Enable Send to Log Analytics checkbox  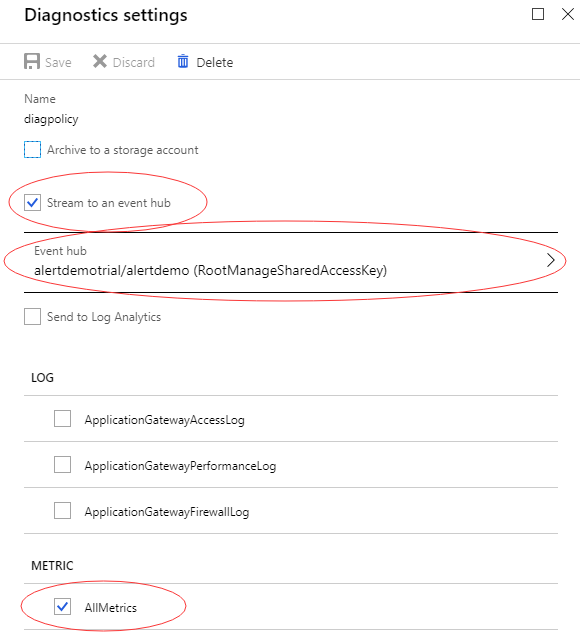(32, 316)
